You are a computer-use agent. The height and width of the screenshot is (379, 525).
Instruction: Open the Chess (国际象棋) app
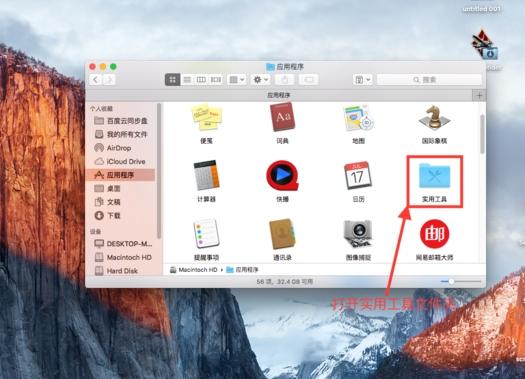pyautogui.click(x=434, y=117)
